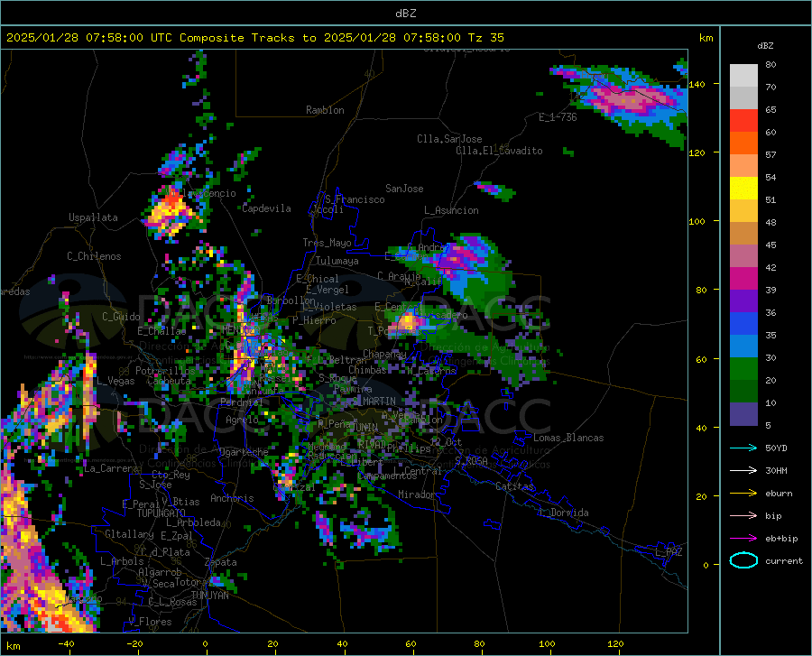Click the pink bip arrow legend icon
The height and width of the screenshot is (656, 812).
pyautogui.click(x=743, y=516)
